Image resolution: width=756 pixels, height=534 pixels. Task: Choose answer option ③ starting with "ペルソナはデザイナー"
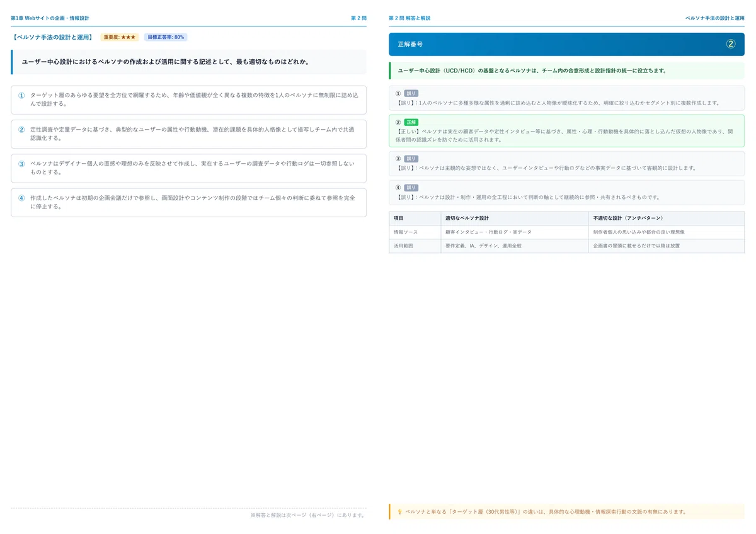pyautogui.click(x=188, y=168)
